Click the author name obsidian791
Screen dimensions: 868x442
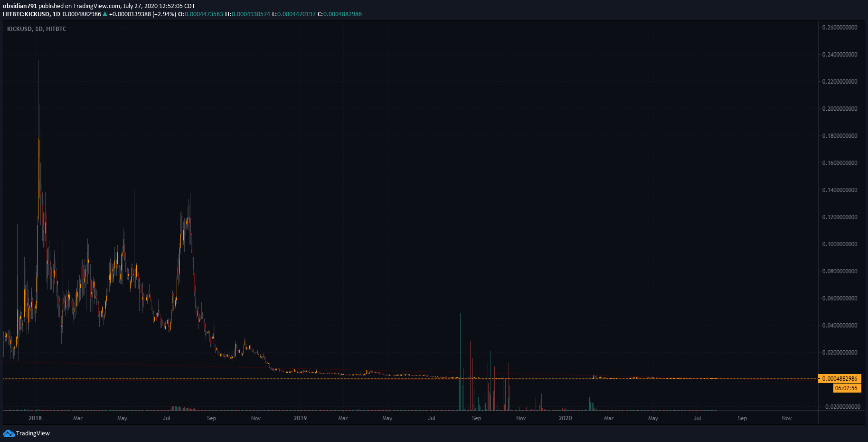(20, 6)
